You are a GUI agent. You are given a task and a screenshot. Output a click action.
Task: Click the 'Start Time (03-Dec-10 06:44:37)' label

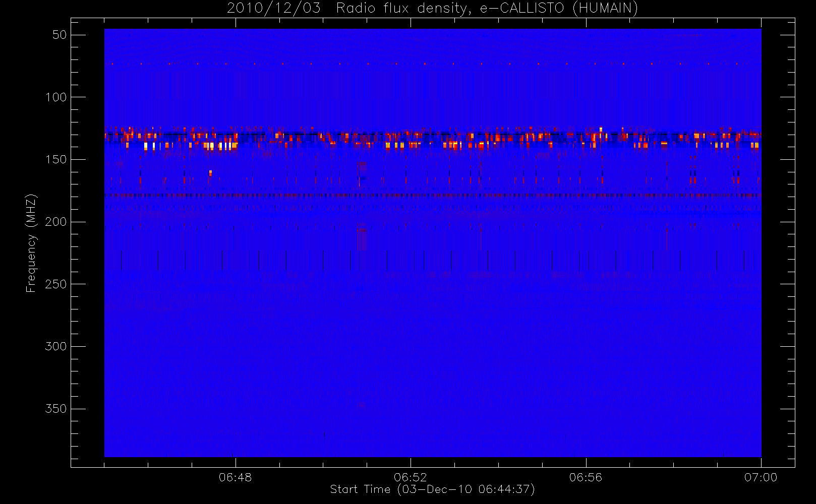432,489
